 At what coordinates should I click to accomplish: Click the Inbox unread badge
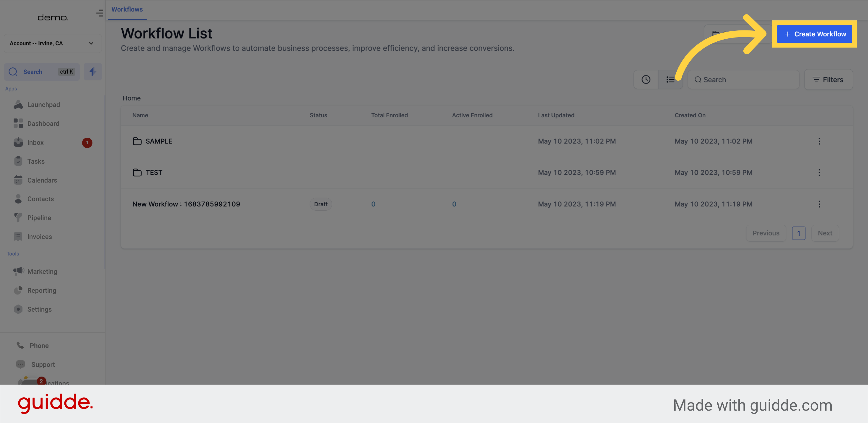click(x=87, y=143)
